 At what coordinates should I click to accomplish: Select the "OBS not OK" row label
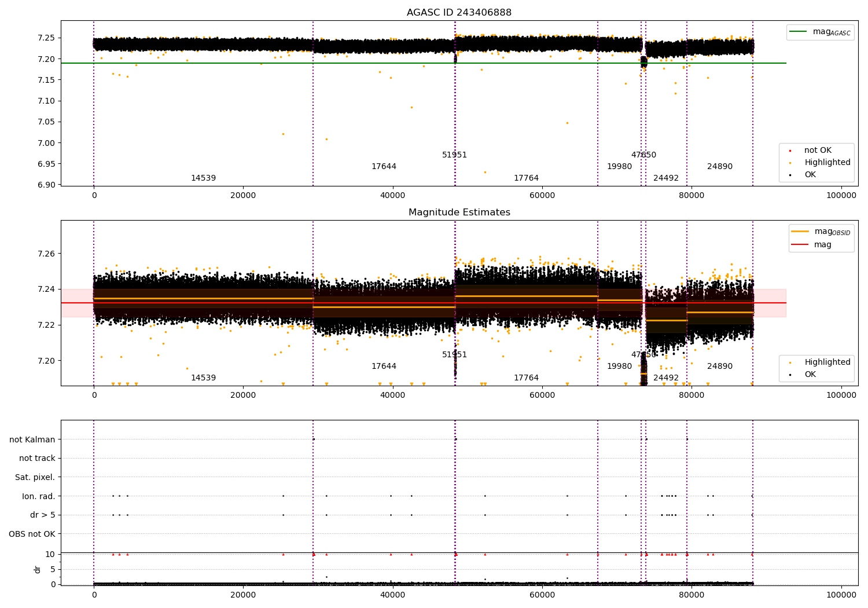(x=32, y=534)
